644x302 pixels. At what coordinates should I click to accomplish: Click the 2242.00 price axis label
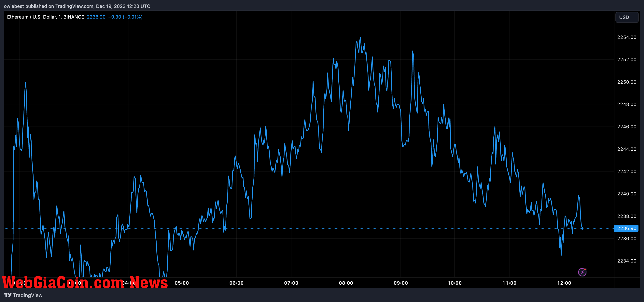627,171
